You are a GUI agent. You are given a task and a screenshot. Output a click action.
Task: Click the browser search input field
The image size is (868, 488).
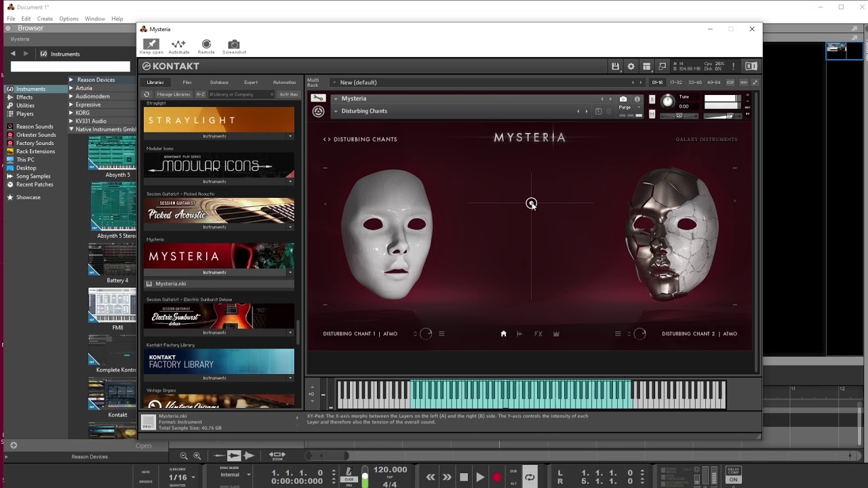click(x=71, y=66)
